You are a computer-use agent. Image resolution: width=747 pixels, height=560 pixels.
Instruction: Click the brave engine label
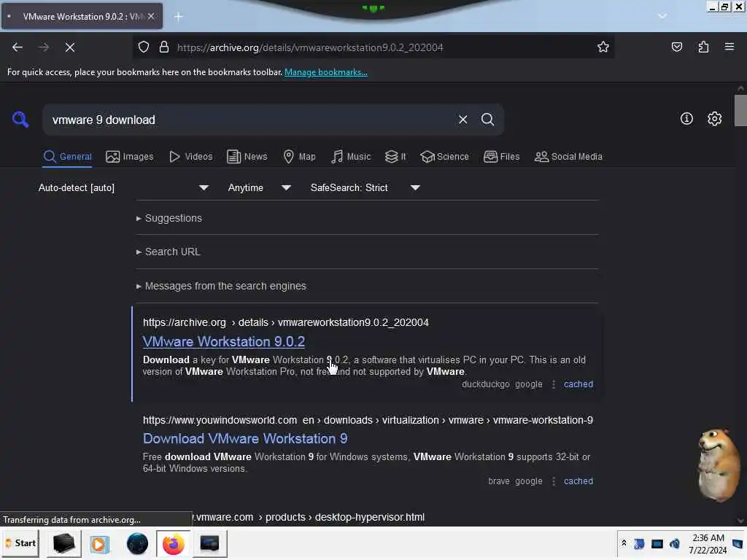pyautogui.click(x=499, y=481)
